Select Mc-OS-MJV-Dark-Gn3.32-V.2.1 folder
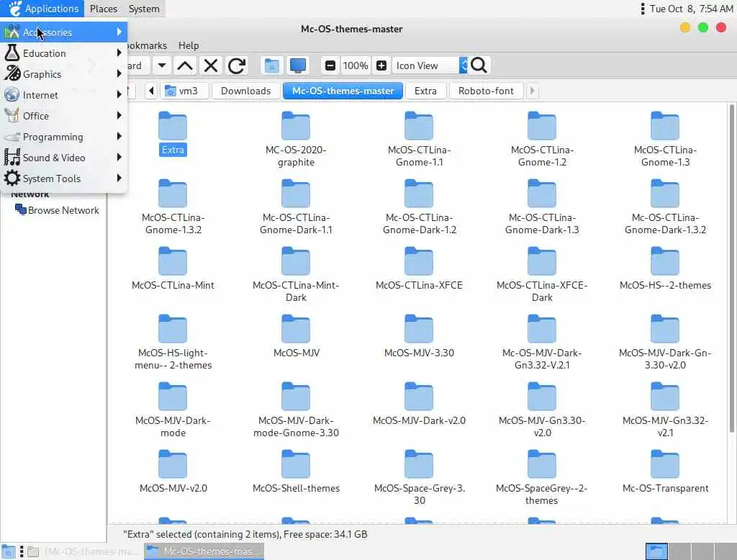Viewport: 737px width, 560px height. [542, 329]
